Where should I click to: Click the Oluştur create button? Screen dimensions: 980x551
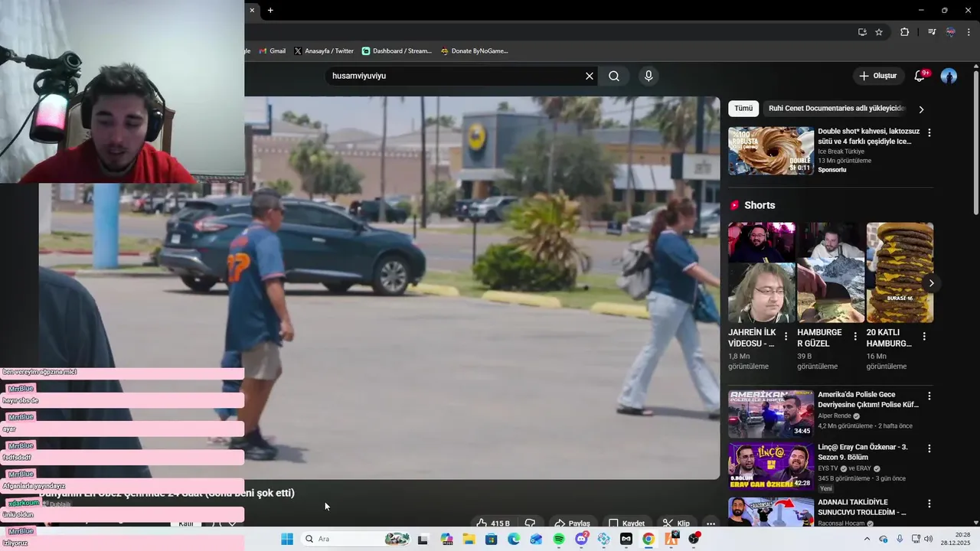[877, 76]
